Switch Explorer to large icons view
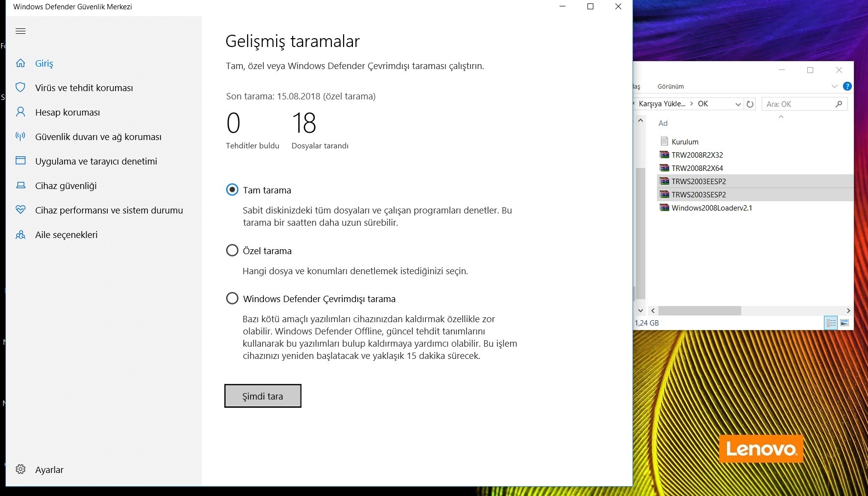 pos(845,323)
